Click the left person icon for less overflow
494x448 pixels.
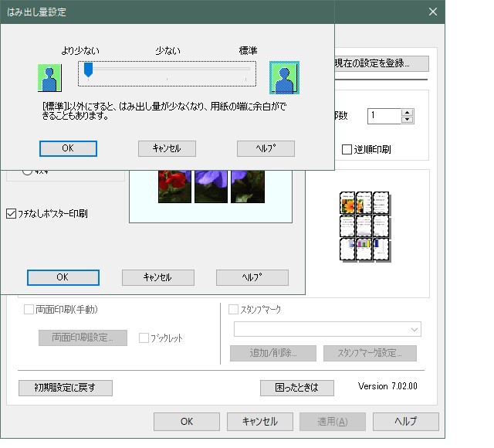[50, 78]
